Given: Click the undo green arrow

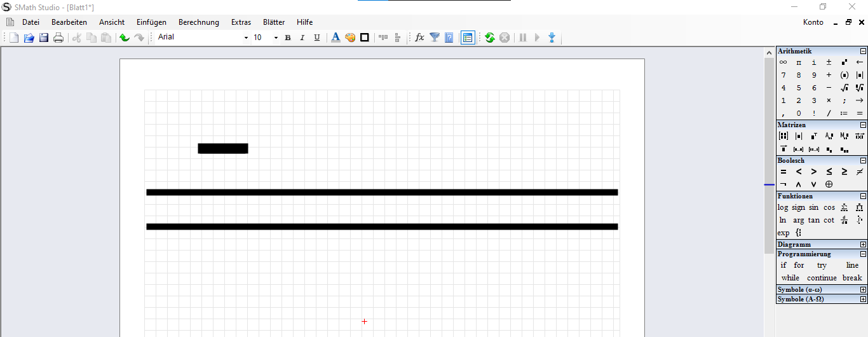Looking at the screenshot, I should click(x=125, y=38).
